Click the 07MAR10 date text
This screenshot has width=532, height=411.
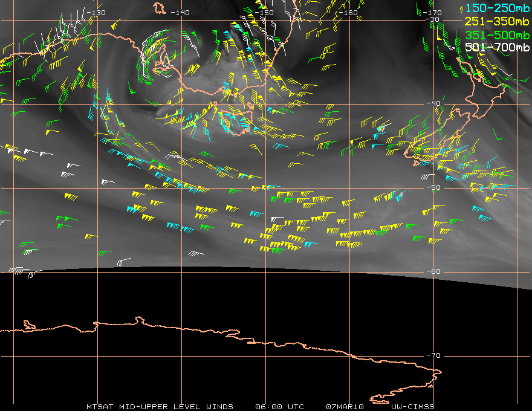point(345,407)
